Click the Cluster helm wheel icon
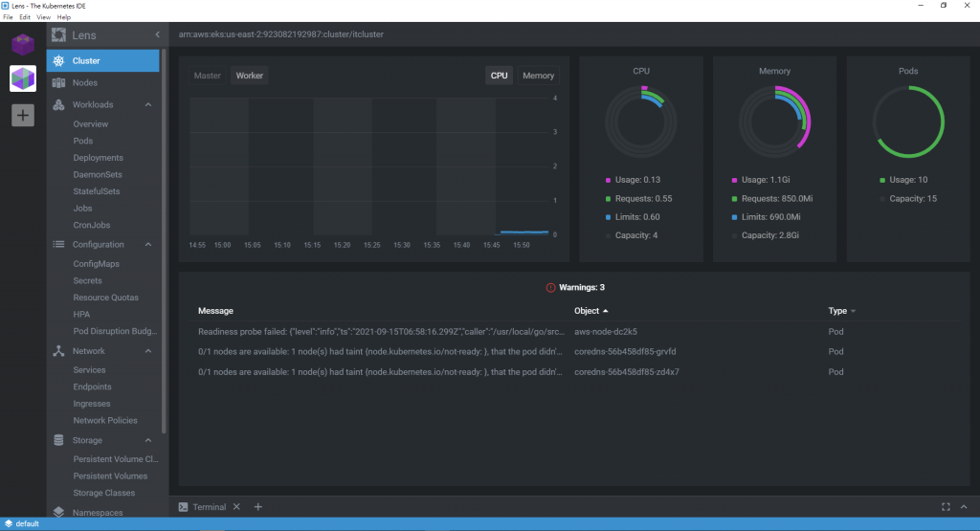The width and height of the screenshot is (980, 531). click(x=58, y=60)
